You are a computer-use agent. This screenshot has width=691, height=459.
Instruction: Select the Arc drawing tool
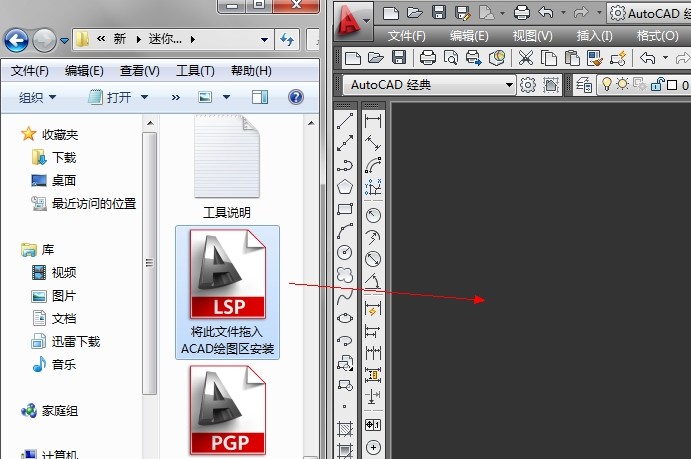coord(345,230)
